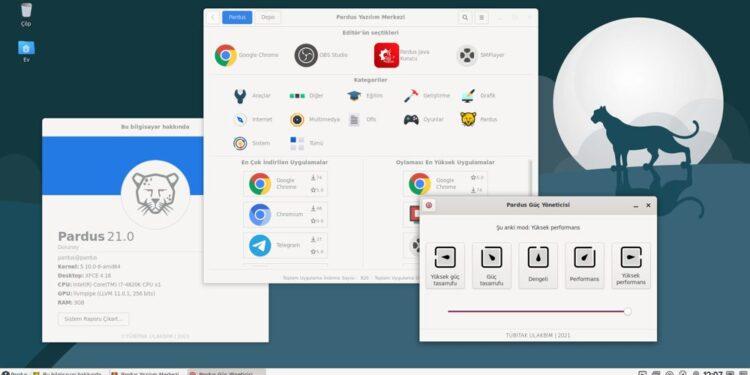Image resolution: width=750 pixels, height=375 pixels.
Task: Select the Pardus category with leopard icon
Action: 479,120
